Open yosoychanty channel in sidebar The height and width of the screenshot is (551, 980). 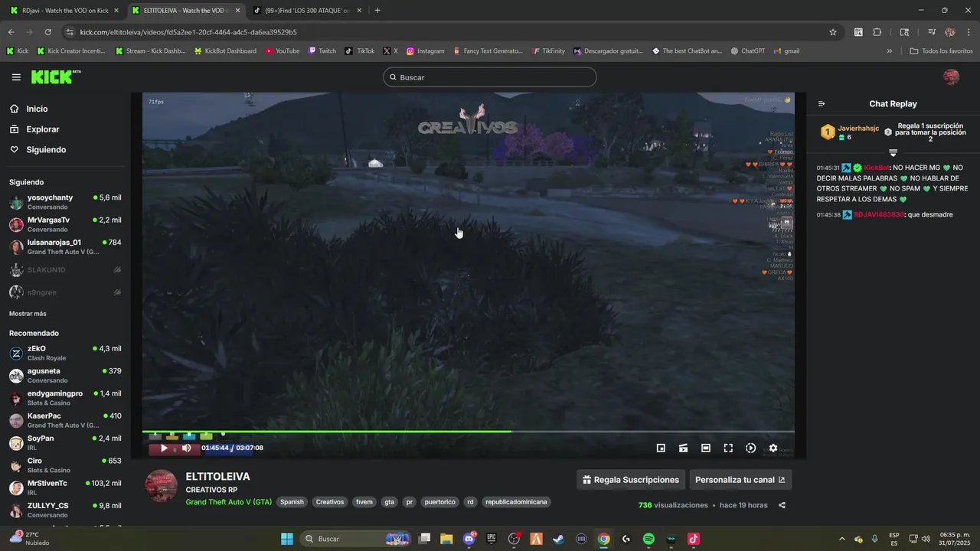point(65,202)
